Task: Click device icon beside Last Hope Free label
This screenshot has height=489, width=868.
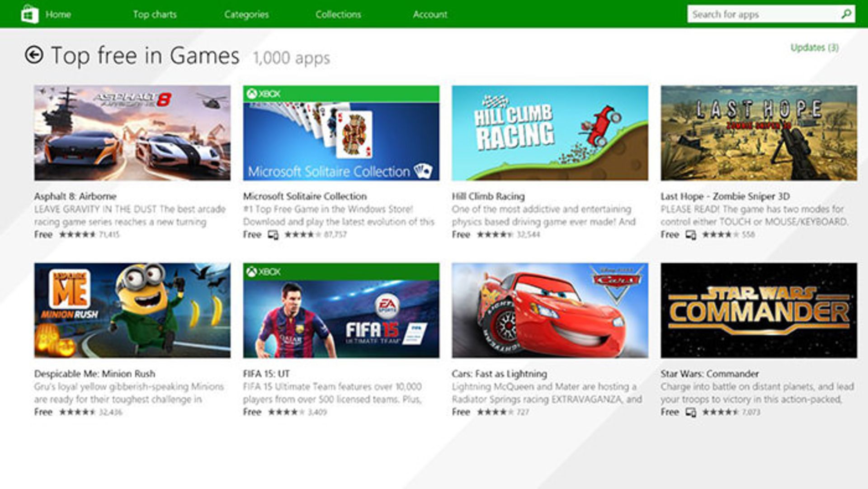Action: pos(690,235)
